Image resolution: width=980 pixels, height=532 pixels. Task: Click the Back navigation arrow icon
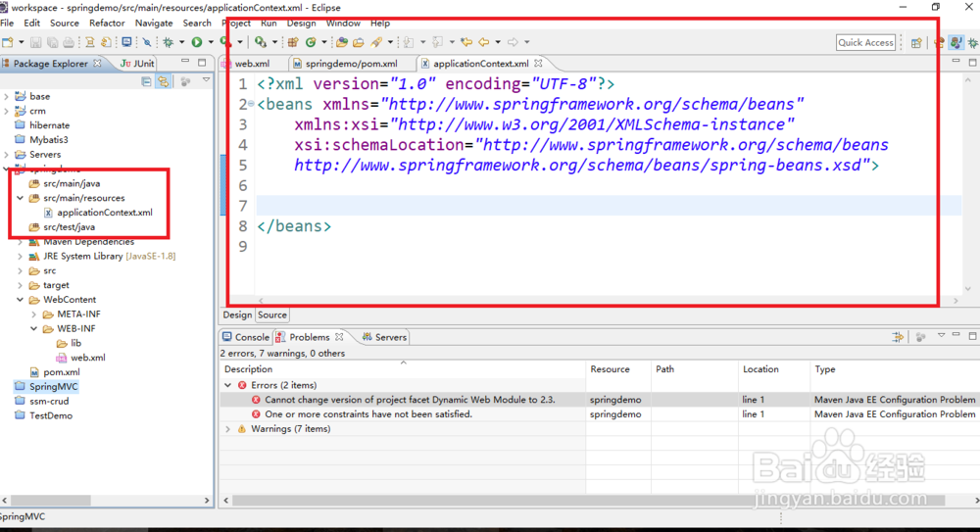point(484,42)
